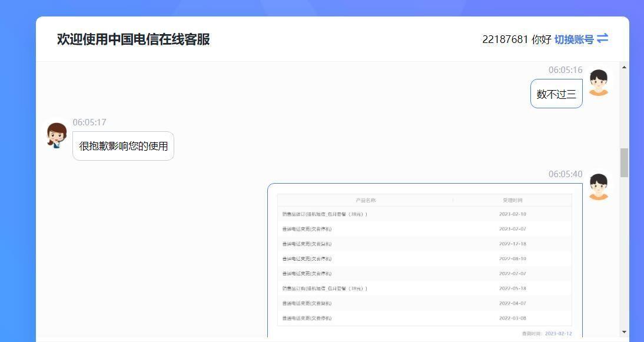Click the query date 2023-02-12
The image size is (644, 342).
[559, 333]
